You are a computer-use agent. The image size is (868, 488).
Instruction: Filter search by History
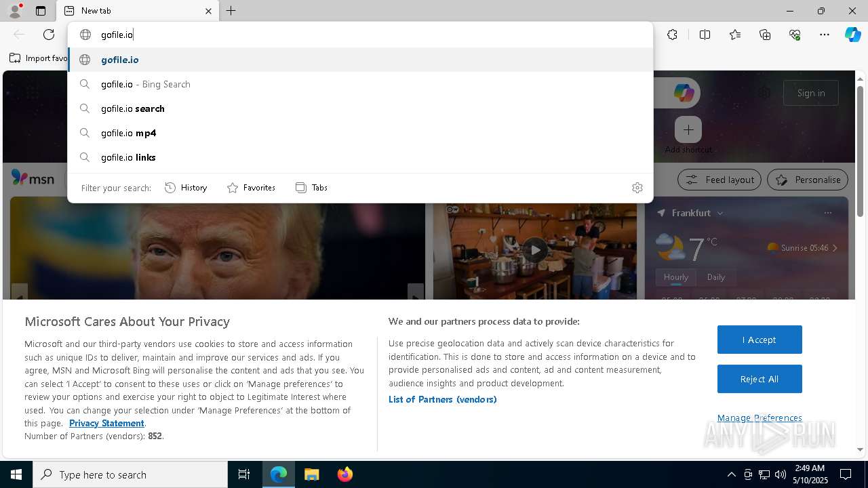click(x=186, y=188)
